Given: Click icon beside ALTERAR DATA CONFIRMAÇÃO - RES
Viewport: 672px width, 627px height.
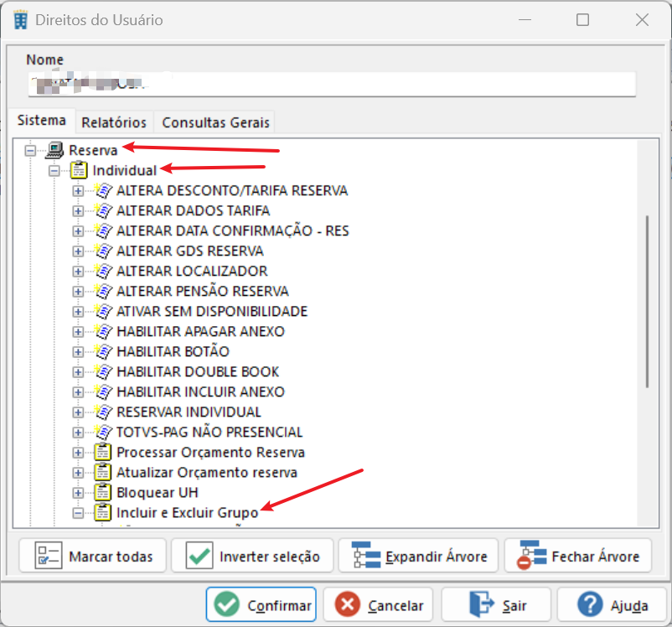Looking at the screenshot, I should (x=103, y=231).
